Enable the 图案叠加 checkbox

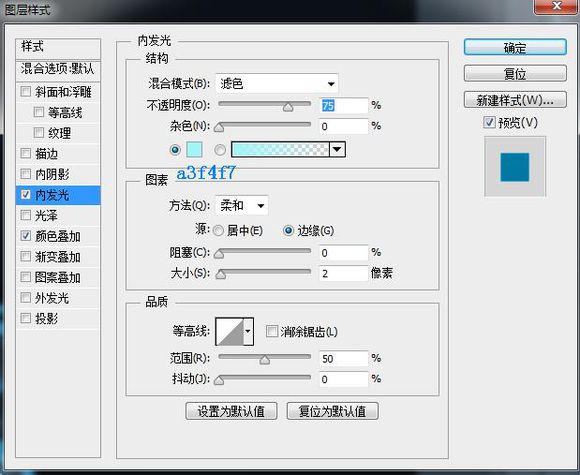click(x=26, y=277)
